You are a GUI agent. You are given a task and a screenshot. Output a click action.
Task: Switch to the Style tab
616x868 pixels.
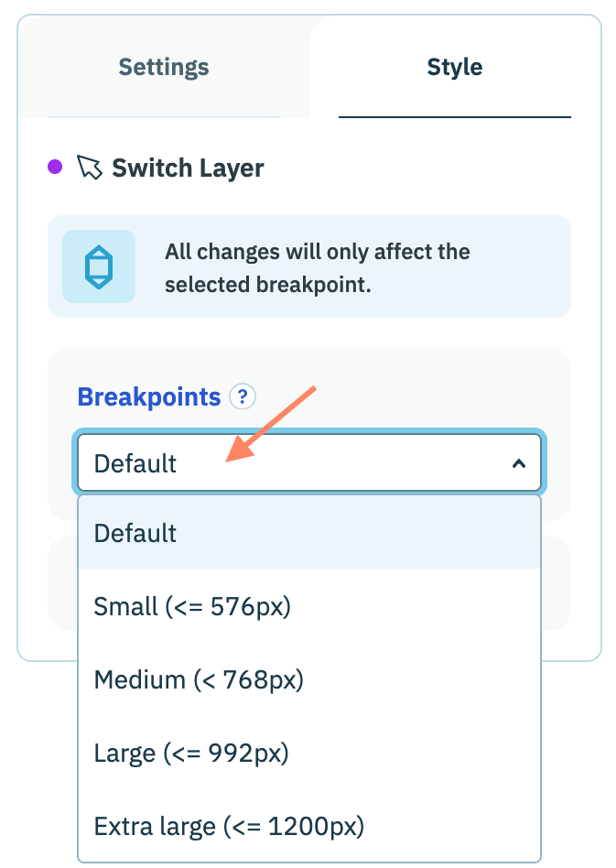(x=455, y=67)
